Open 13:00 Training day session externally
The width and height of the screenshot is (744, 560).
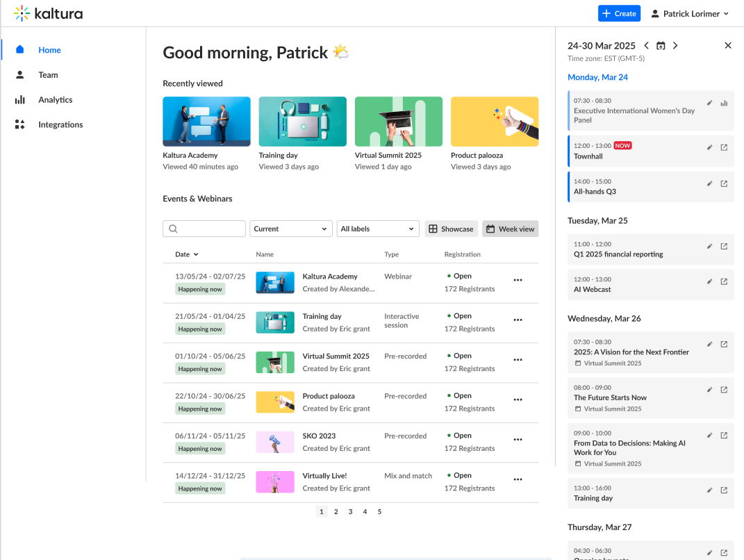(x=724, y=491)
